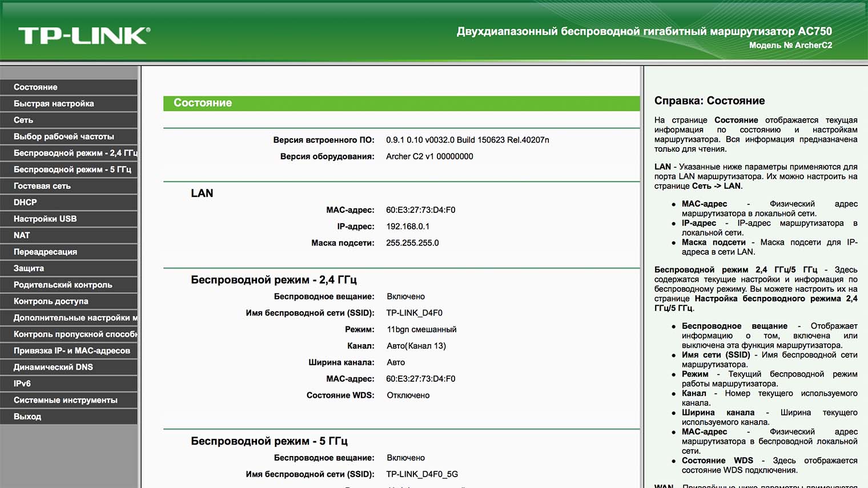The height and width of the screenshot is (488, 868).
Task: Open Привязка IP- и MAC-адресов
Action: pyautogui.click(x=69, y=350)
